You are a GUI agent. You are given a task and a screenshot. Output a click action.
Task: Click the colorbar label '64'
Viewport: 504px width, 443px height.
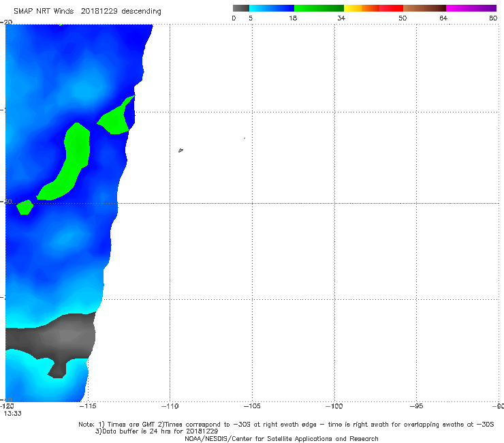[443, 18]
